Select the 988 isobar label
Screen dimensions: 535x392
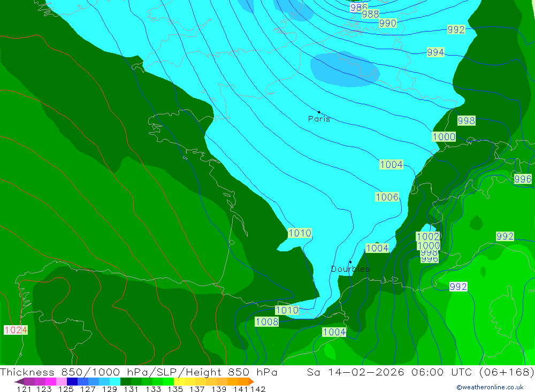(370, 14)
